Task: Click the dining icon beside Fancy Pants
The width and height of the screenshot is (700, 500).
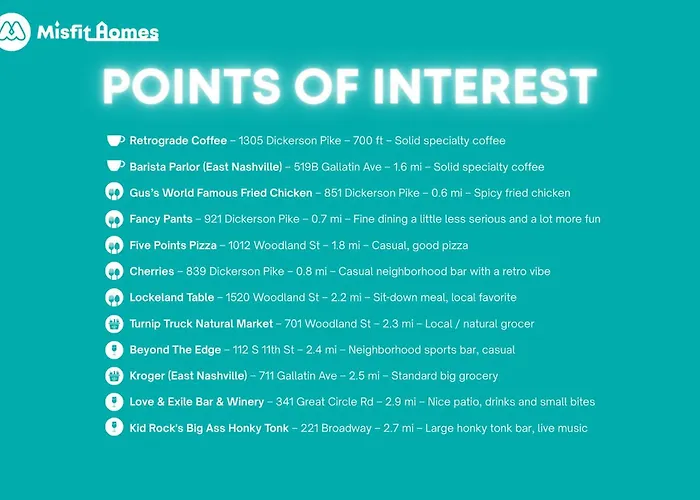Action: click(x=114, y=219)
